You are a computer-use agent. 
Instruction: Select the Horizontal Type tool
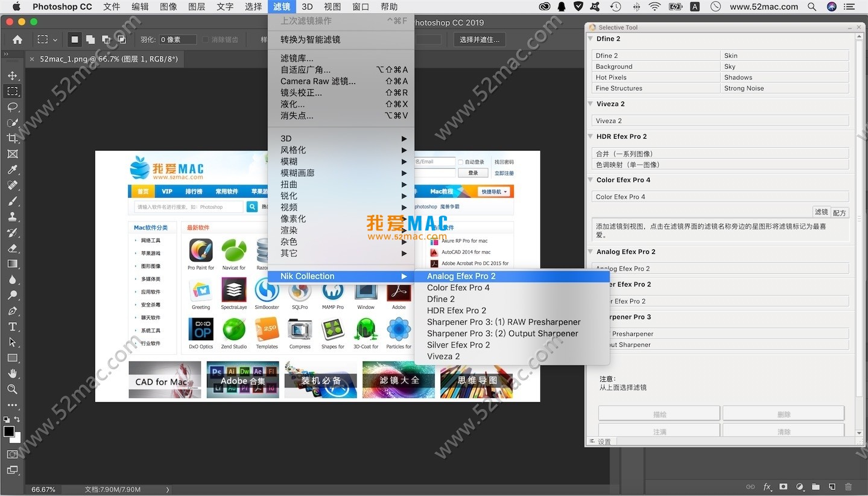(12, 326)
